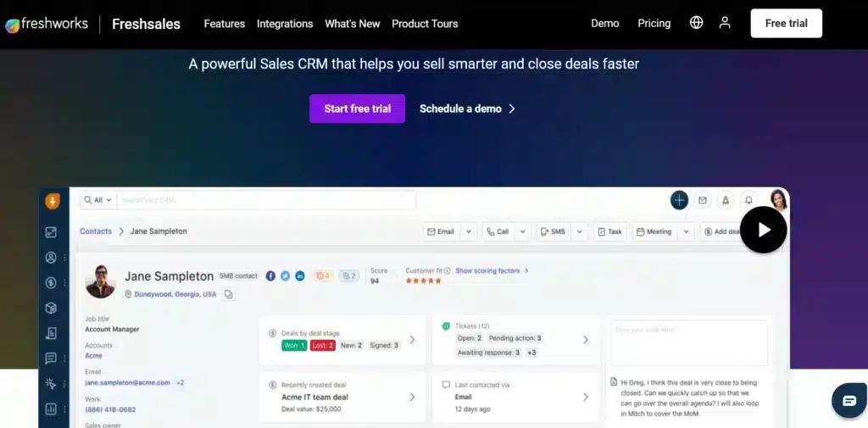Open the language globe icon
The image size is (868, 428).
pyautogui.click(x=697, y=23)
